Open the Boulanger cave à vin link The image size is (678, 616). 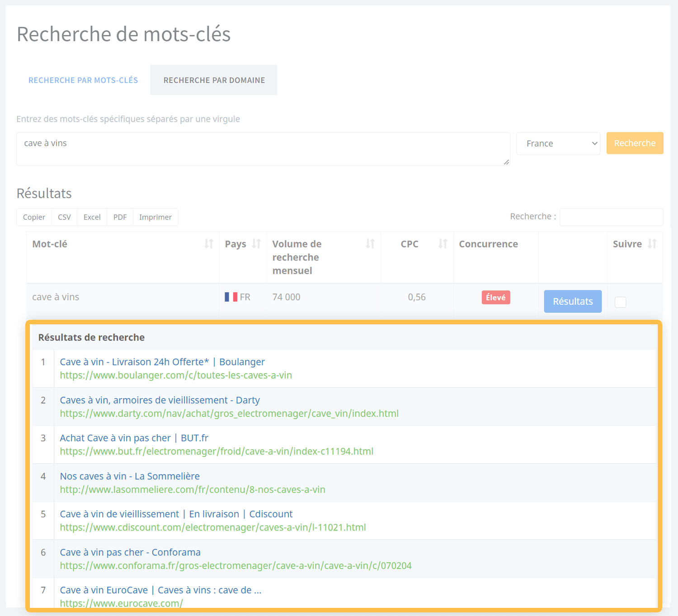162,362
